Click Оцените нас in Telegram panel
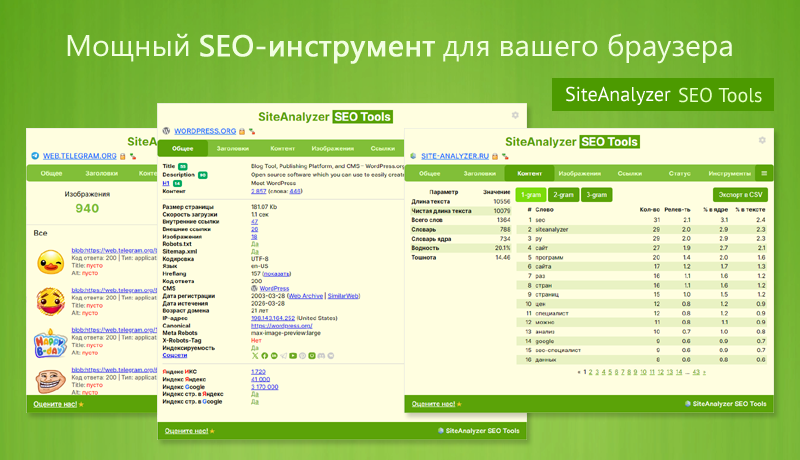Screen dimensions: 800x460 tap(55, 404)
